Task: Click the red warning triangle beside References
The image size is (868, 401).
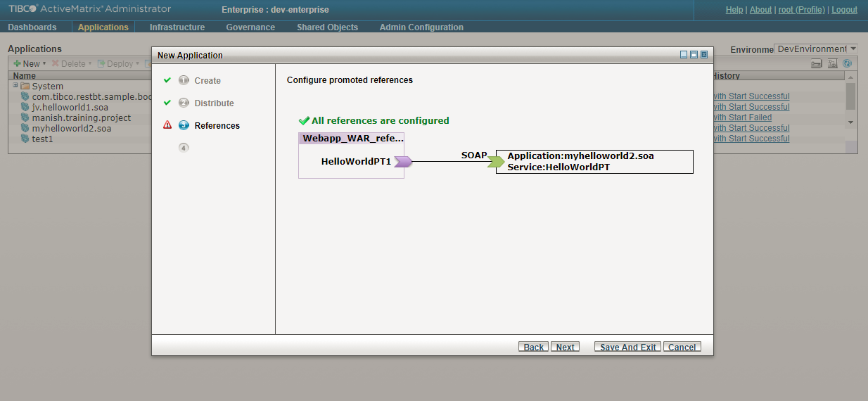Action: pos(167,125)
